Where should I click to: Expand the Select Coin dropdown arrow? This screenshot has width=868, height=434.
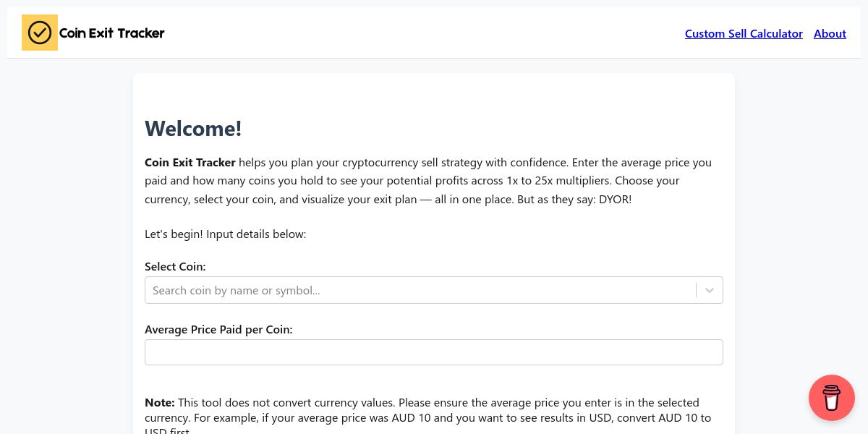point(710,290)
